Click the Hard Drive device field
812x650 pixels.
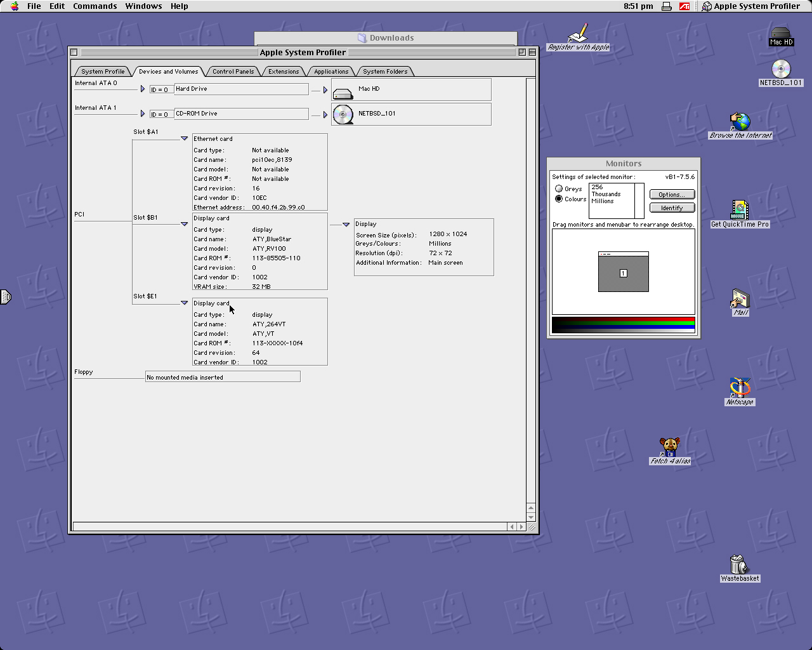[x=241, y=89]
